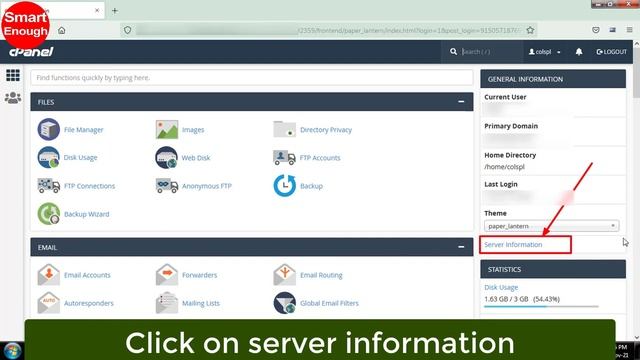Open the File Manager icon
This screenshot has height=360, width=640.
click(49, 129)
